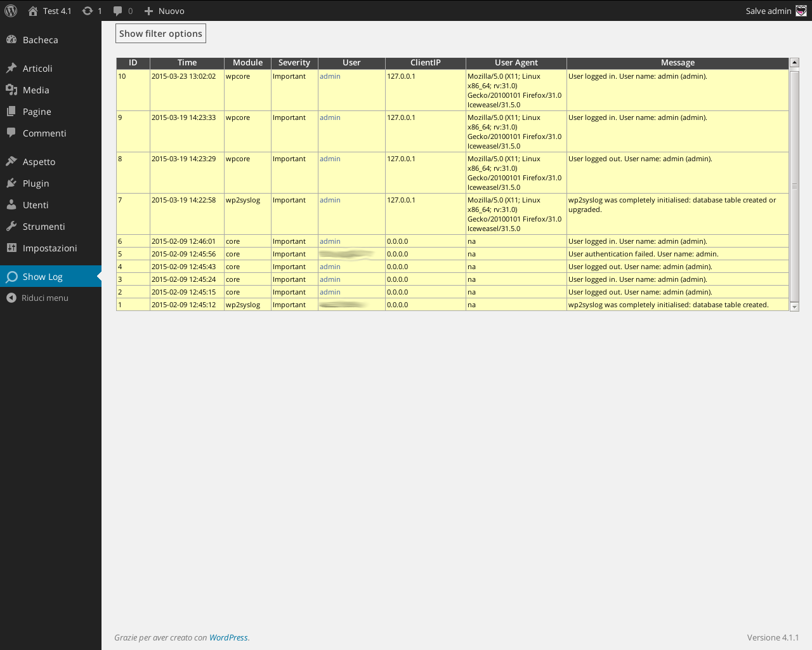Screen dimensions: 812x650
Task: Click the Utenti user icon
Action: [x=11, y=204]
